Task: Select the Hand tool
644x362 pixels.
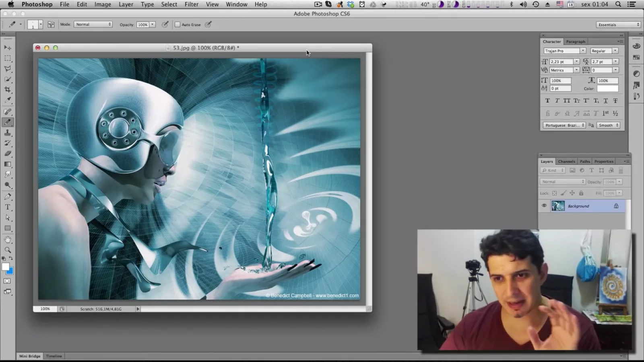Action: pos(8,240)
